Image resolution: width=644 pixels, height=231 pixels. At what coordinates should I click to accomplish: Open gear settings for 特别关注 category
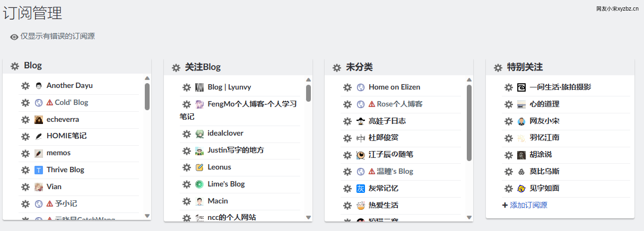tap(498, 68)
